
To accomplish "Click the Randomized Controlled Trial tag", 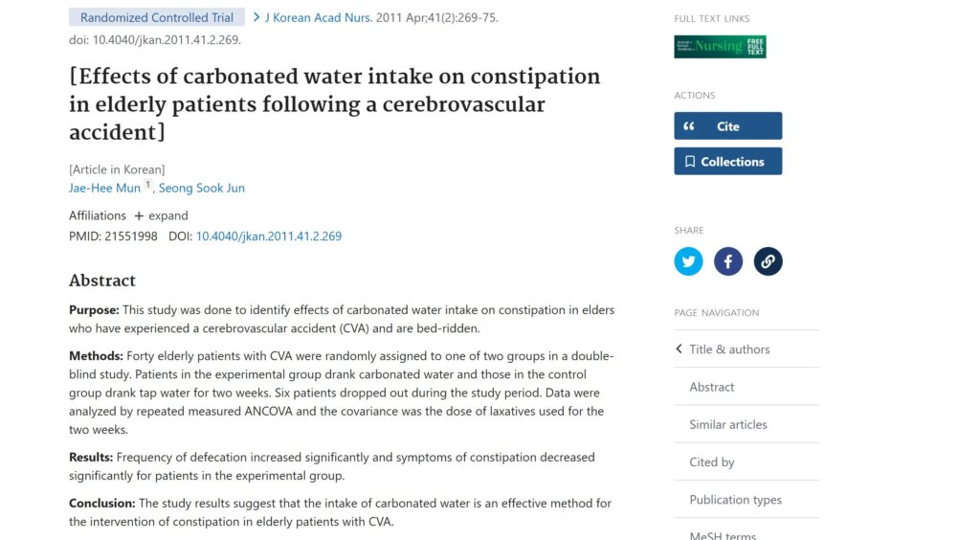I will pyautogui.click(x=157, y=17).
